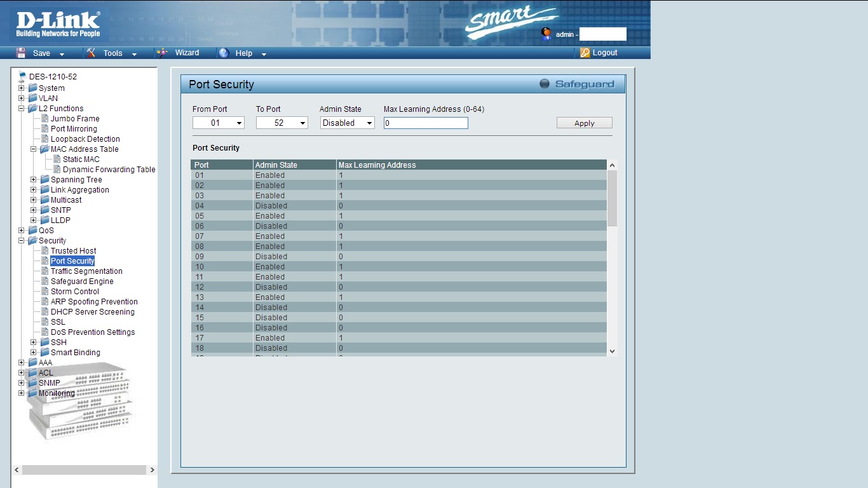The width and height of the screenshot is (868, 488).
Task: Open the Port Security tree link
Action: [x=72, y=261]
